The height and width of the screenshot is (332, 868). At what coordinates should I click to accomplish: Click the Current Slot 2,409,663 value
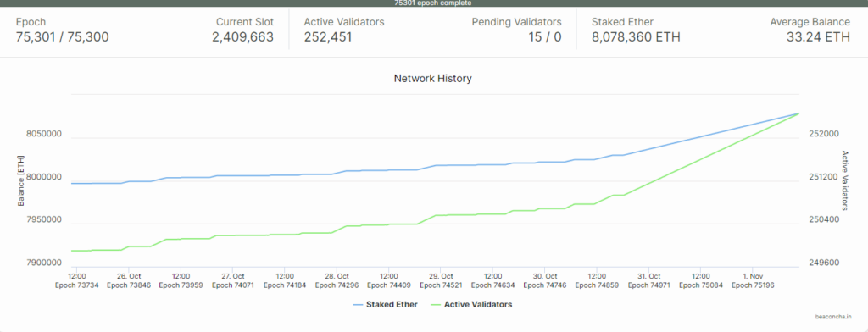[x=242, y=37]
